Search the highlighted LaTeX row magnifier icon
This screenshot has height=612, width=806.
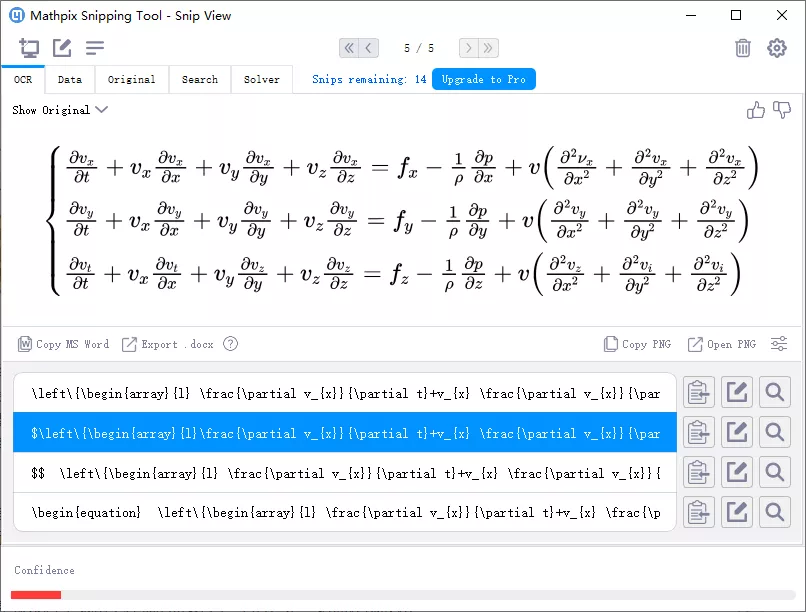click(x=775, y=432)
